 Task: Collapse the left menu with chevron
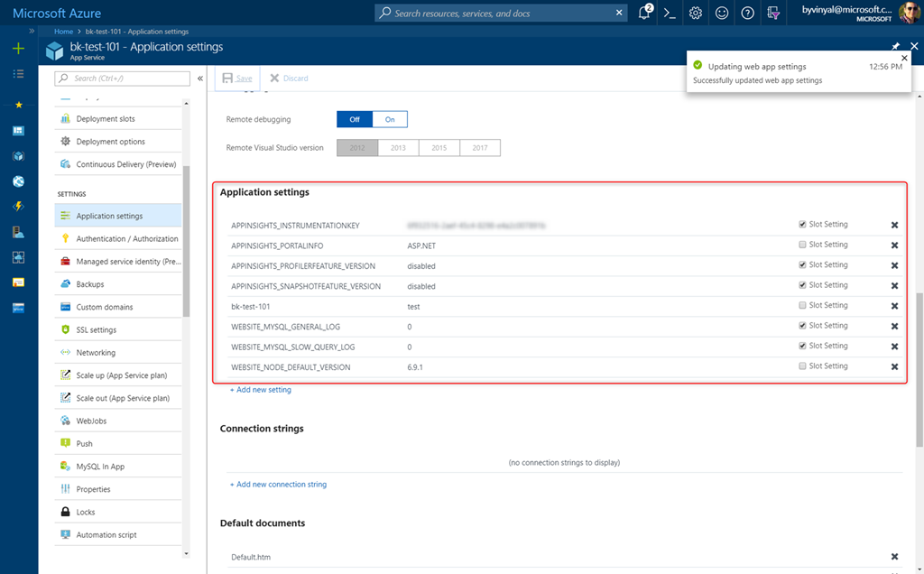(x=200, y=79)
